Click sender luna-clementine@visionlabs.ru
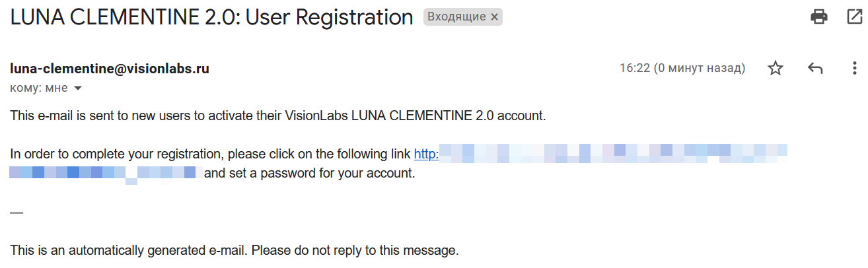Image resolution: width=868 pixels, height=268 pixels. pos(110,68)
